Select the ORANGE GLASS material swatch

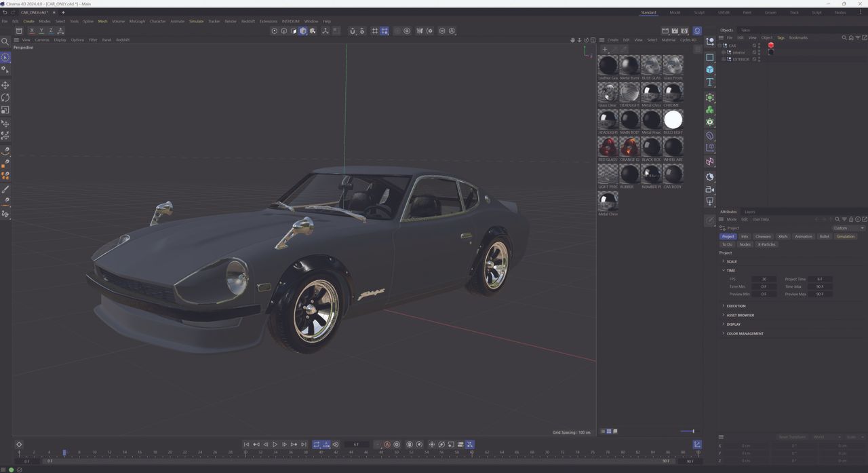[629, 147]
